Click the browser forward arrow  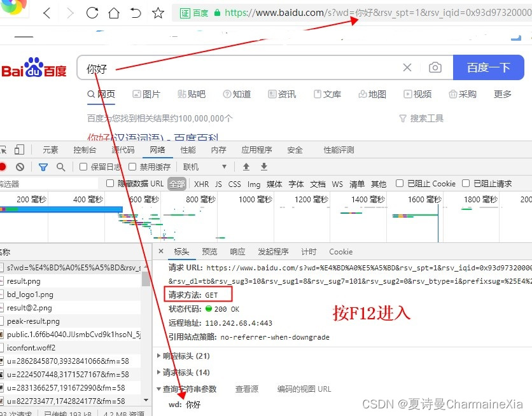point(70,13)
